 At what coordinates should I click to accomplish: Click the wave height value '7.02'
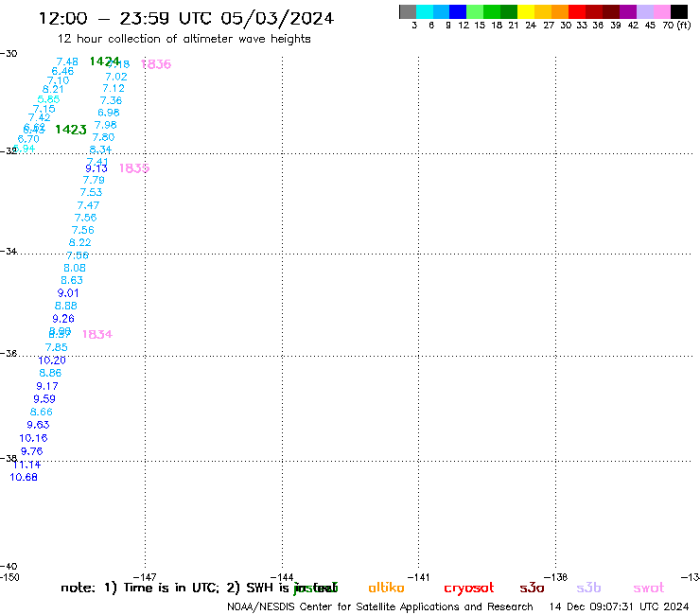tap(116, 77)
